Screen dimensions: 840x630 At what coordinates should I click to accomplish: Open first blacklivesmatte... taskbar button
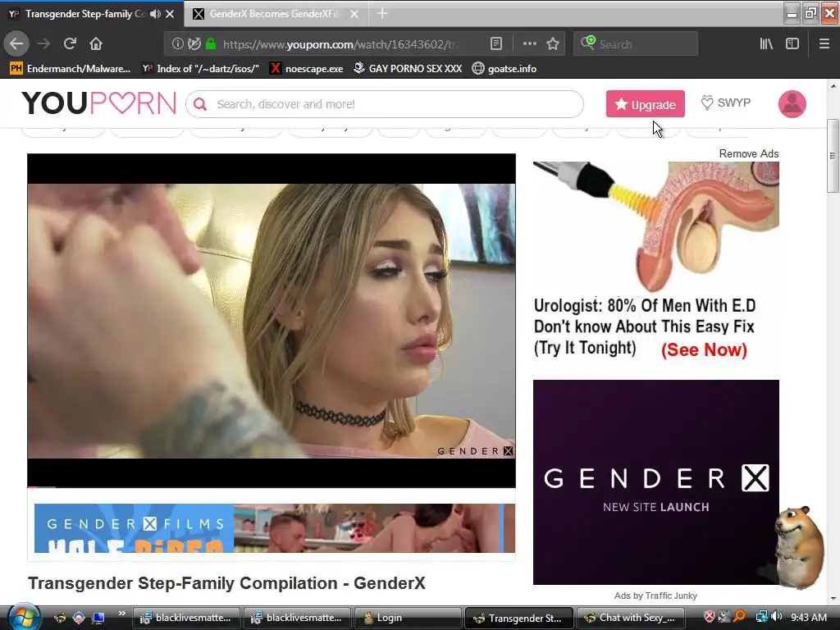click(186, 618)
